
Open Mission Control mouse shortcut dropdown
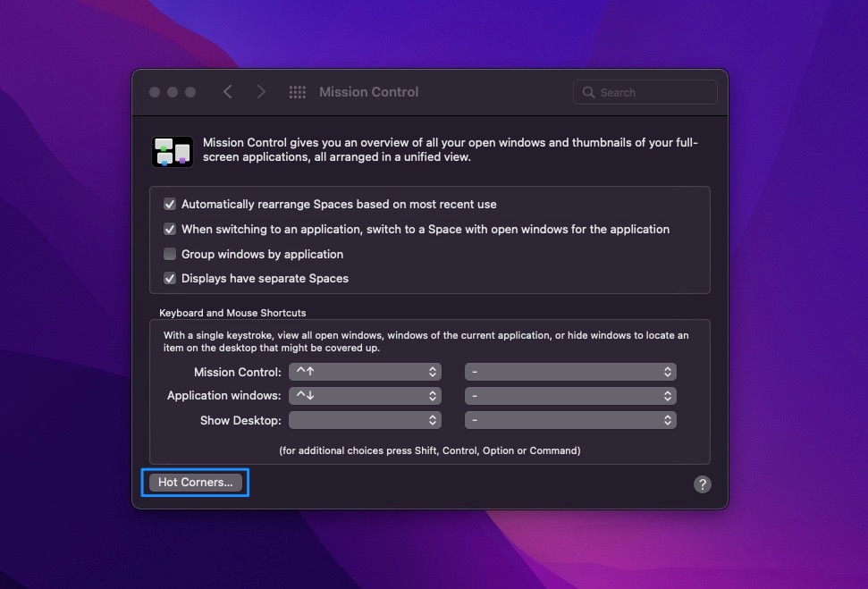coord(570,372)
